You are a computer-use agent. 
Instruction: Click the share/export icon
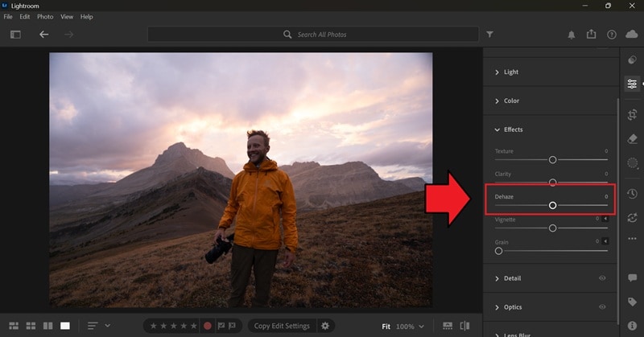pyautogui.click(x=591, y=34)
